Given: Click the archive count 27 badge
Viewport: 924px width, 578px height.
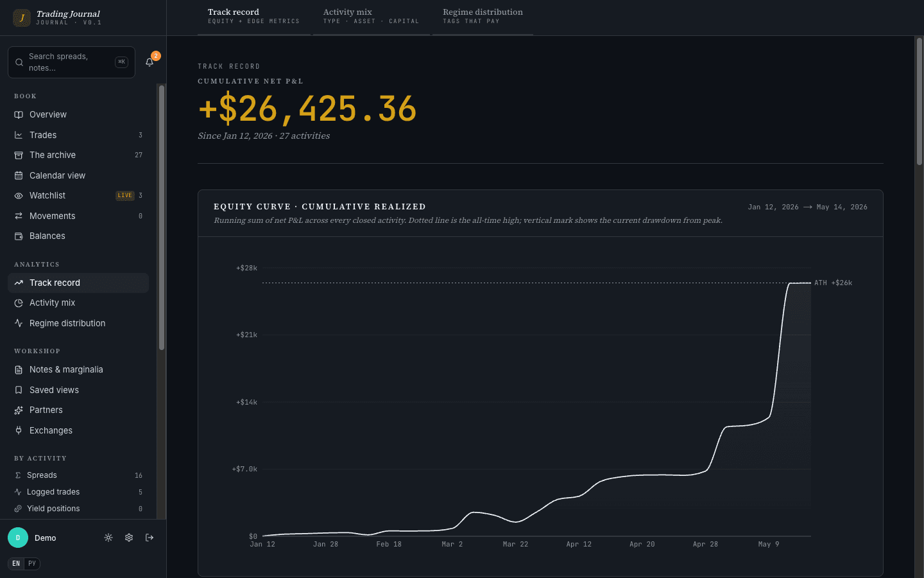Looking at the screenshot, I should click(139, 155).
